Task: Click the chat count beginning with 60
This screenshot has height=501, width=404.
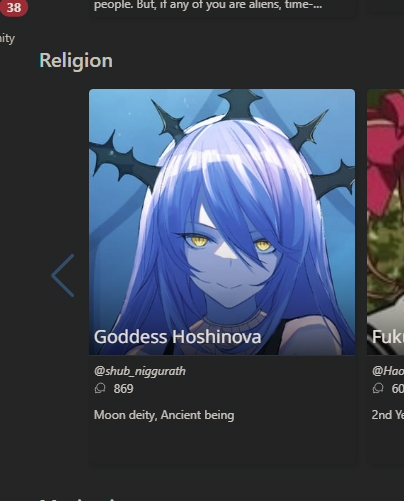Action: click(x=398, y=389)
